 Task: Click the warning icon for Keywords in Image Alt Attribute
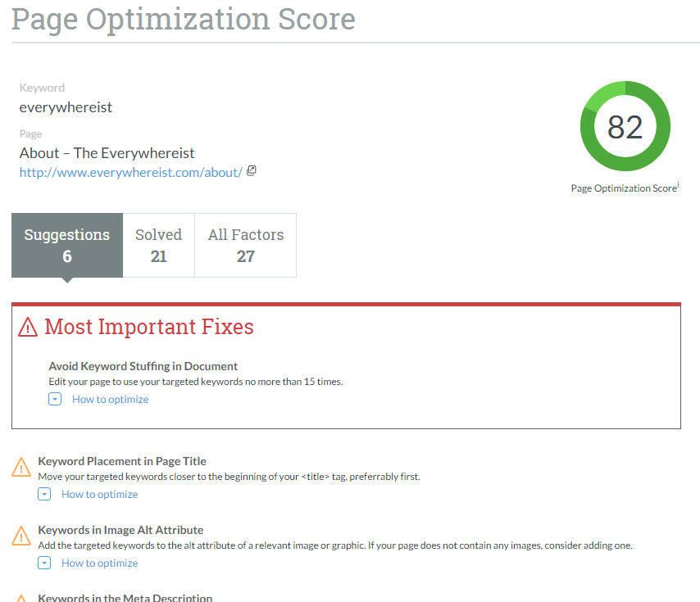click(21, 536)
